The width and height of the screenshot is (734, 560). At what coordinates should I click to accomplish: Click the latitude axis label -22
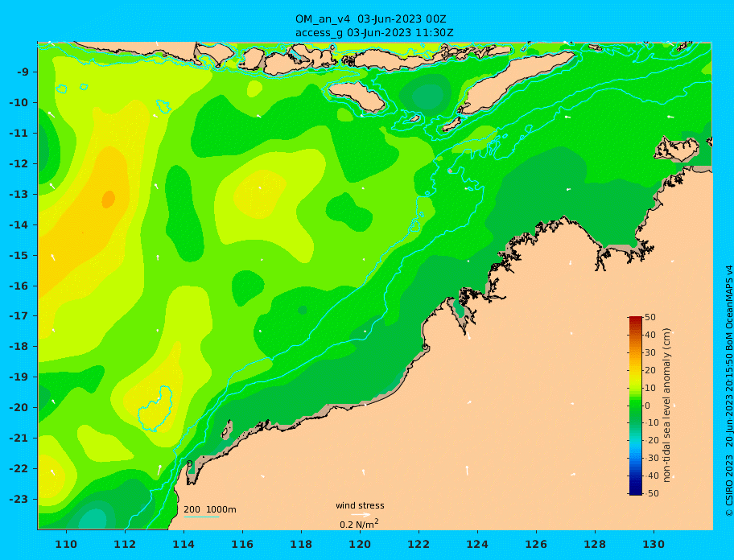(x=19, y=469)
